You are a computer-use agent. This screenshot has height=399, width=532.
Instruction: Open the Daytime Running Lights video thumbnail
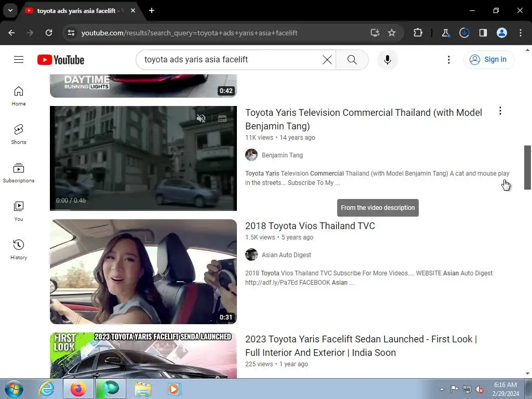point(143,86)
